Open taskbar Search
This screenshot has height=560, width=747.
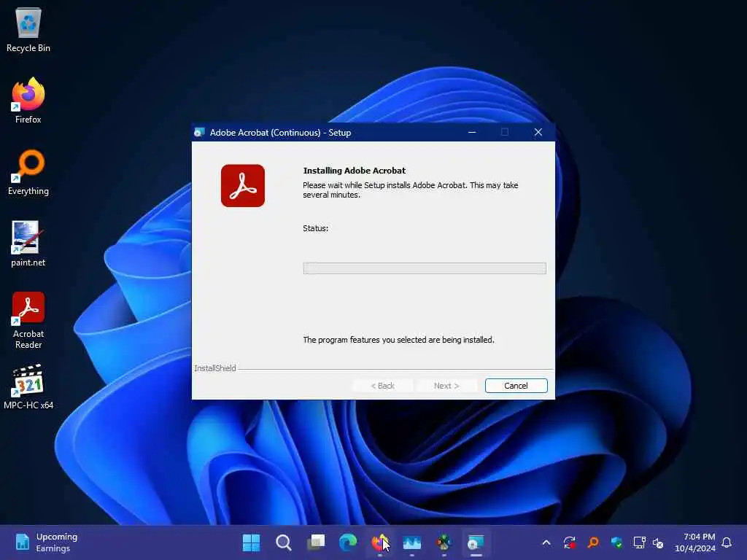click(x=284, y=542)
